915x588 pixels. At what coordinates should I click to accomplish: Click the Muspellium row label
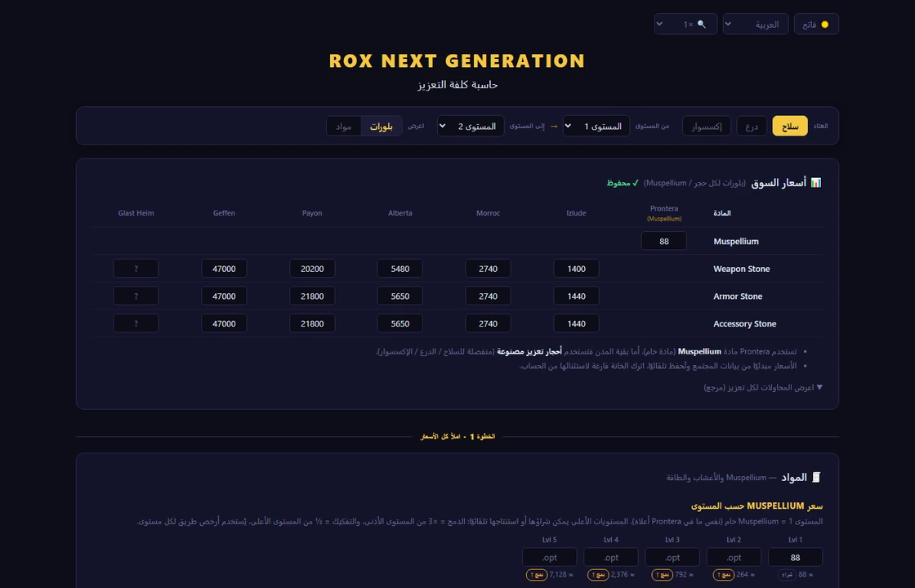coord(736,242)
